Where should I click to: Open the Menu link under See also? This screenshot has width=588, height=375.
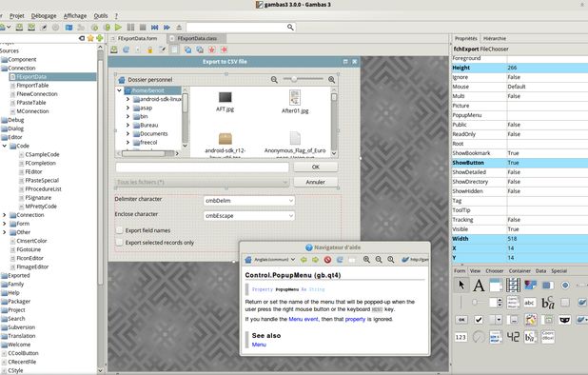click(x=259, y=345)
